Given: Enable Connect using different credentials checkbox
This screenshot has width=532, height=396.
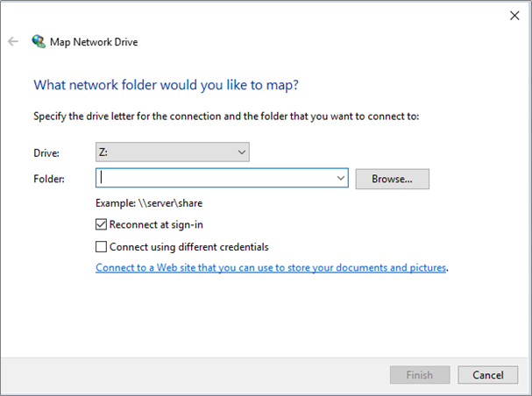Looking at the screenshot, I should (x=101, y=247).
